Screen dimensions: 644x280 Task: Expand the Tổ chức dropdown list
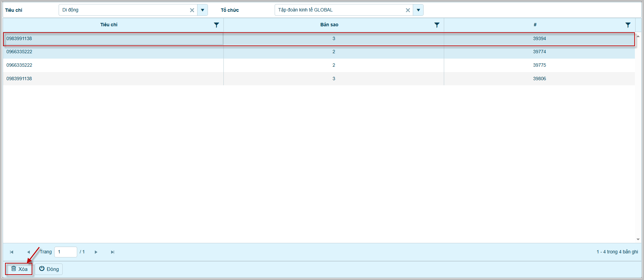point(418,10)
